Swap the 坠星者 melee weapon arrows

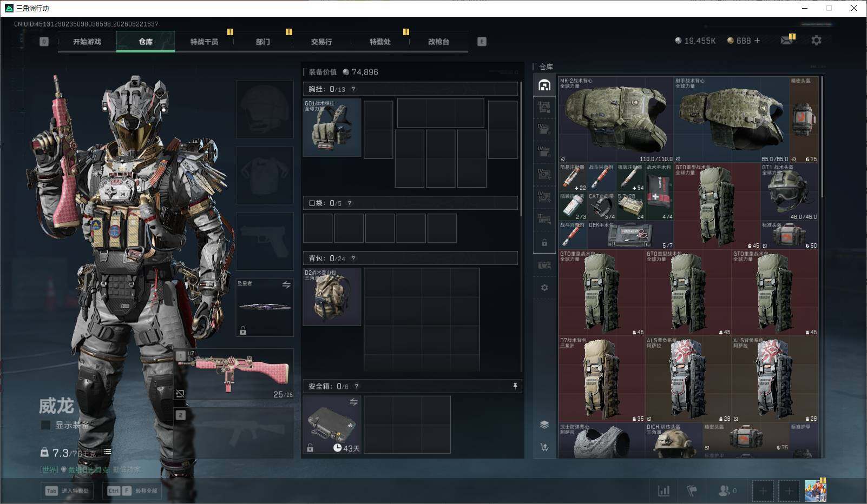click(286, 284)
